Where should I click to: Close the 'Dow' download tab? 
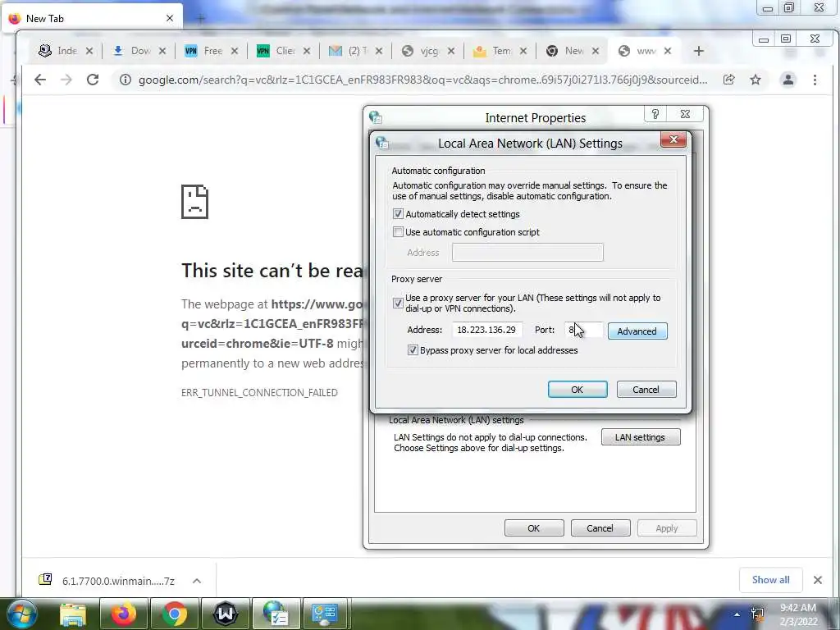pos(162,51)
